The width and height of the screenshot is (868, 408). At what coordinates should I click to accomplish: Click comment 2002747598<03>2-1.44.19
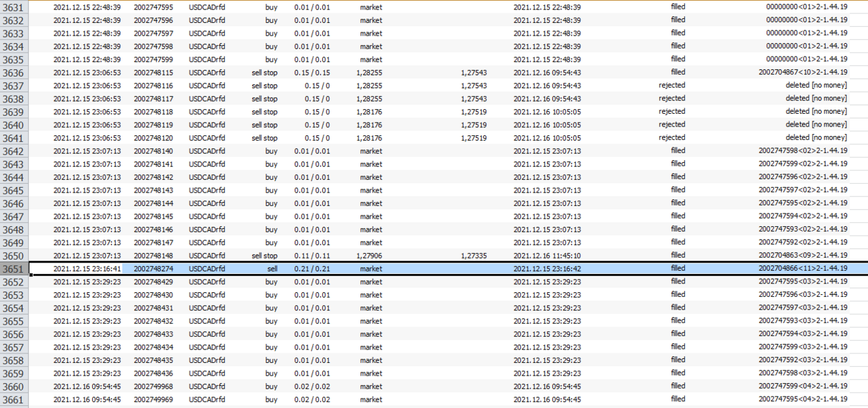(803, 374)
